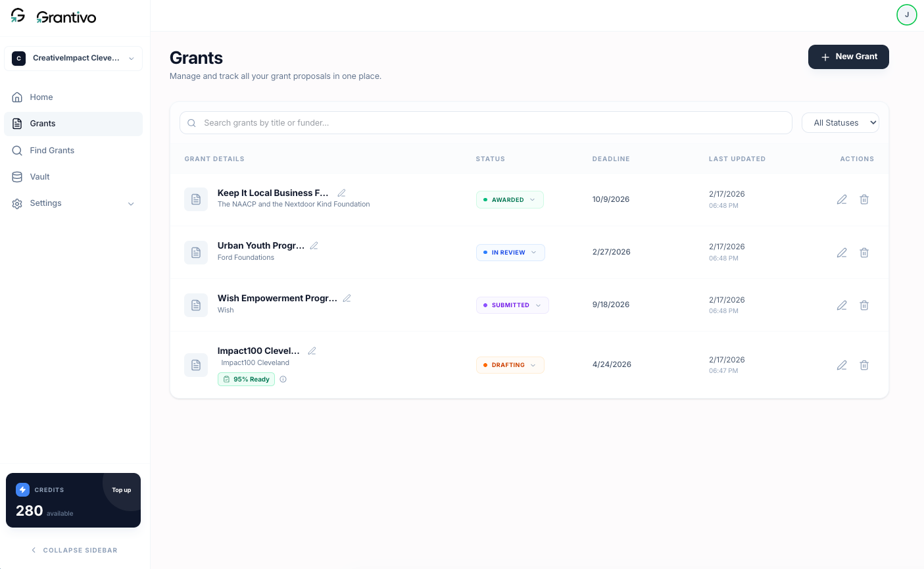Select the Grants icon in the sidebar
The width and height of the screenshot is (924, 569).
(x=16, y=124)
